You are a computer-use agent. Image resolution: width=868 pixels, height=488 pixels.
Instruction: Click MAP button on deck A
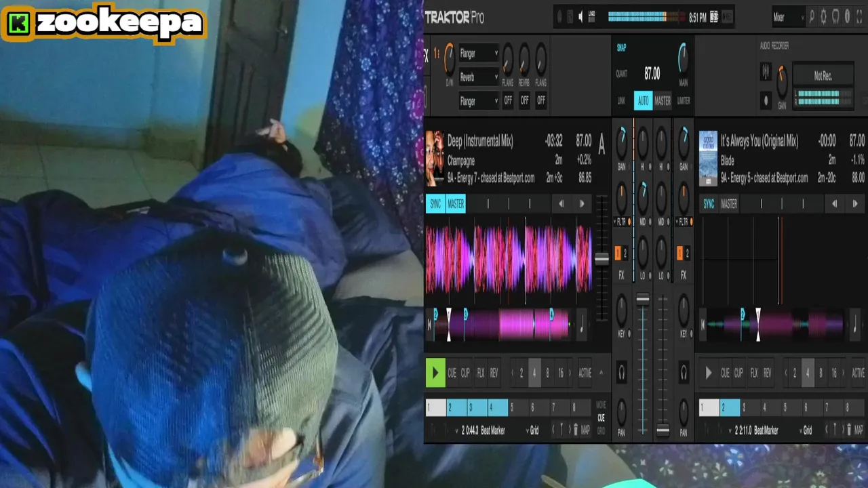coord(585,430)
